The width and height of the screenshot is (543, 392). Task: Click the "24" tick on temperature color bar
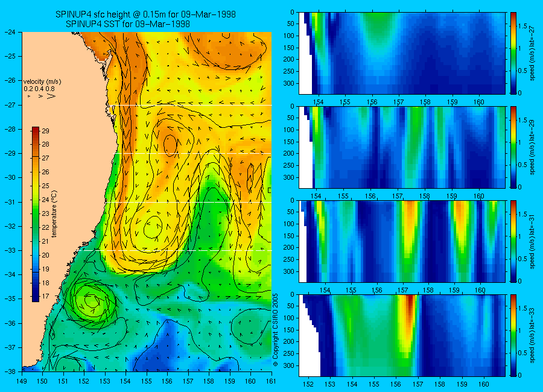pos(45,200)
